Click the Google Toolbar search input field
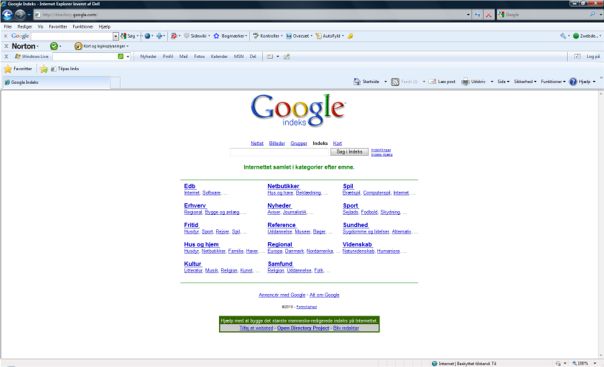Viewport: 604px width, 367px height. point(72,36)
